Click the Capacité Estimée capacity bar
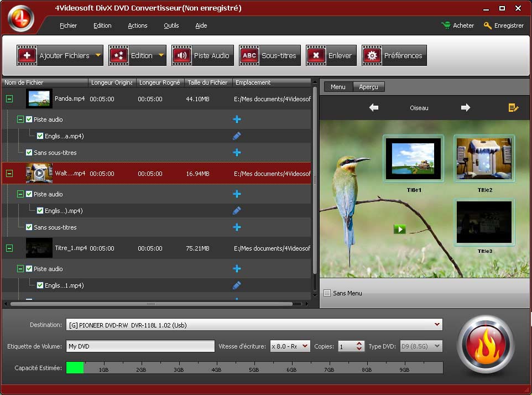 pos(254,368)
